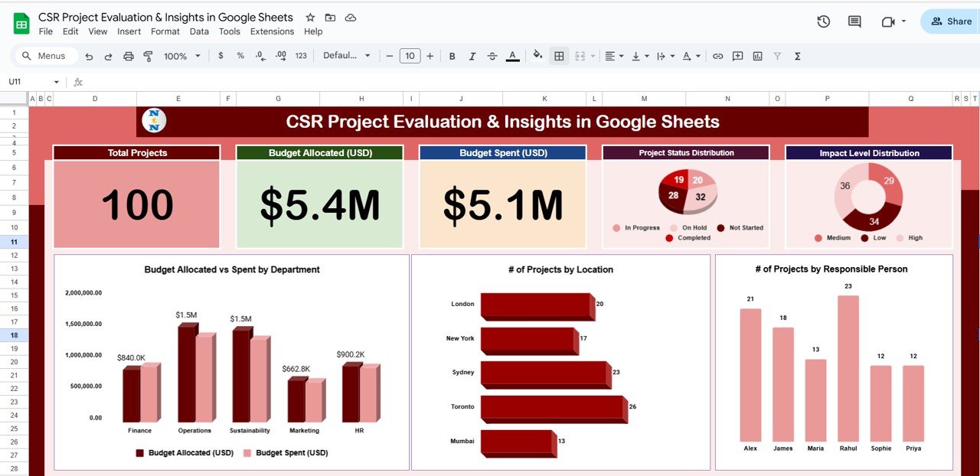Insert a comment using the toolbar icon

(737, 56)
